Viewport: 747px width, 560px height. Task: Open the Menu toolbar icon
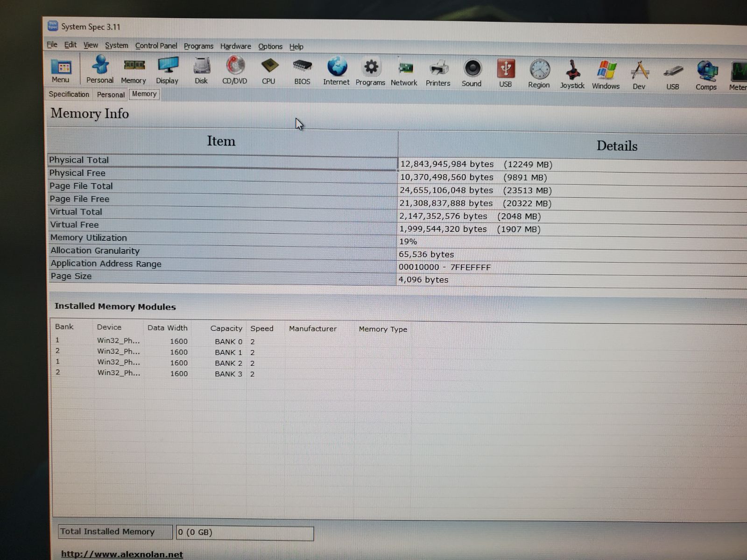(61, 70)
